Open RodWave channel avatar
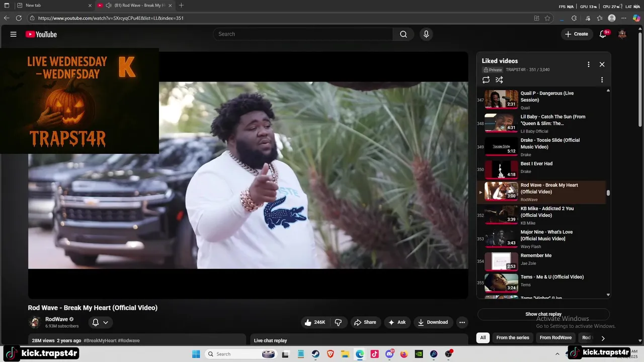Screen dimensions: 644x362 point(35,322)
